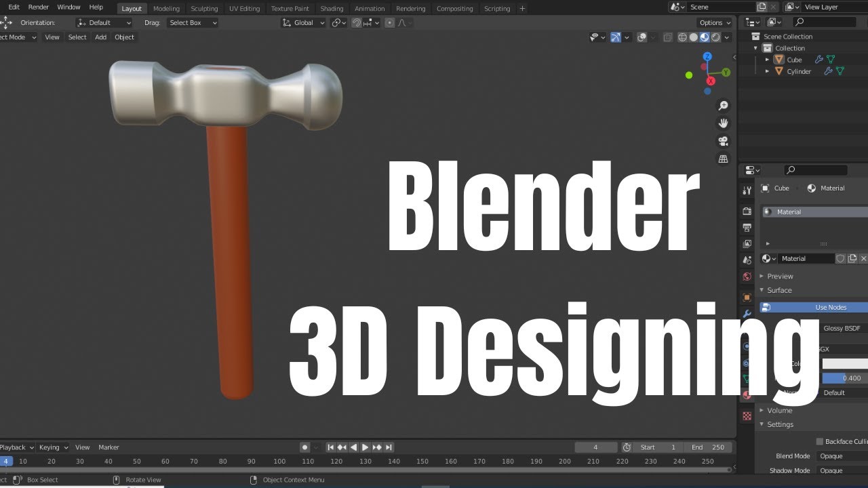Click the play reversed button
The width and height of the screenshot is (868, 488).
[x=353, y=447]
